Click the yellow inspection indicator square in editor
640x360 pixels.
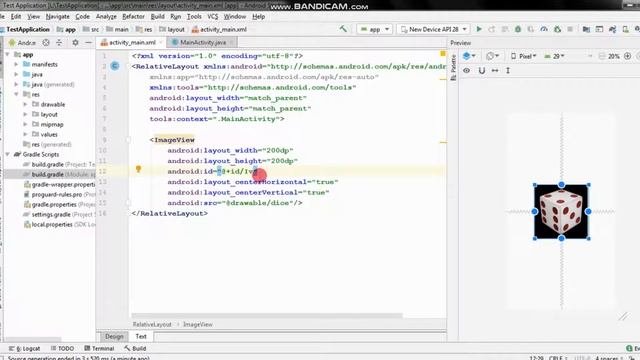(x=443, y=53)
